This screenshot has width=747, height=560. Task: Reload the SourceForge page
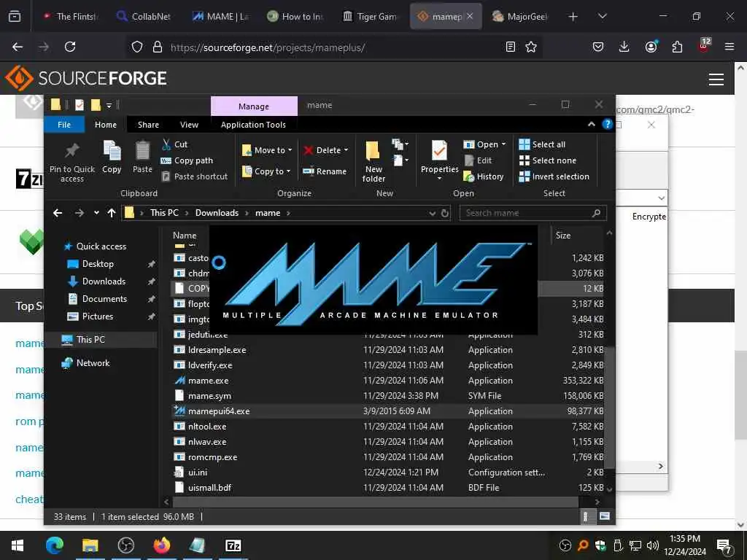point(70,47)
